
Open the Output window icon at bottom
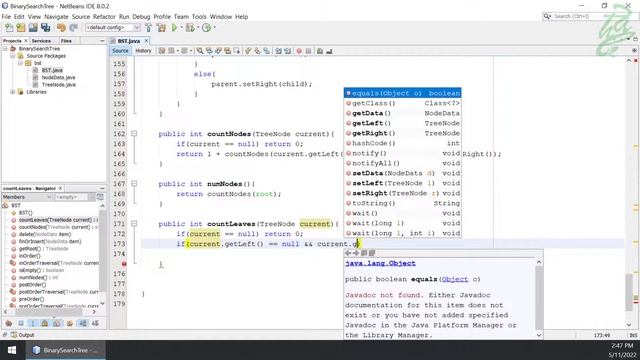[14, 335]
